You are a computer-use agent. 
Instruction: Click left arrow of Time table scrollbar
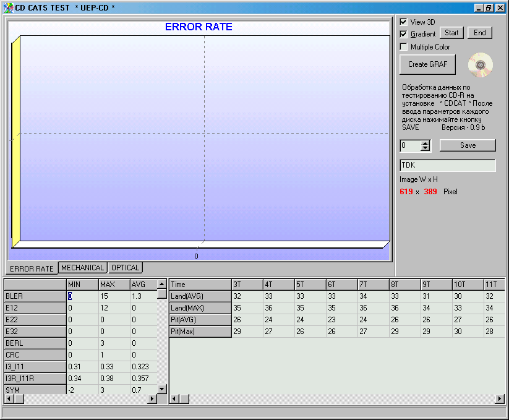click(174, 398)
